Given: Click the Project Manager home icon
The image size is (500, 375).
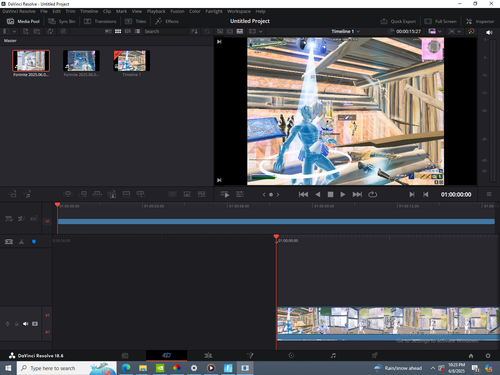Looking at the screenshot, I should pyautogui.click(x=471, y=356).
